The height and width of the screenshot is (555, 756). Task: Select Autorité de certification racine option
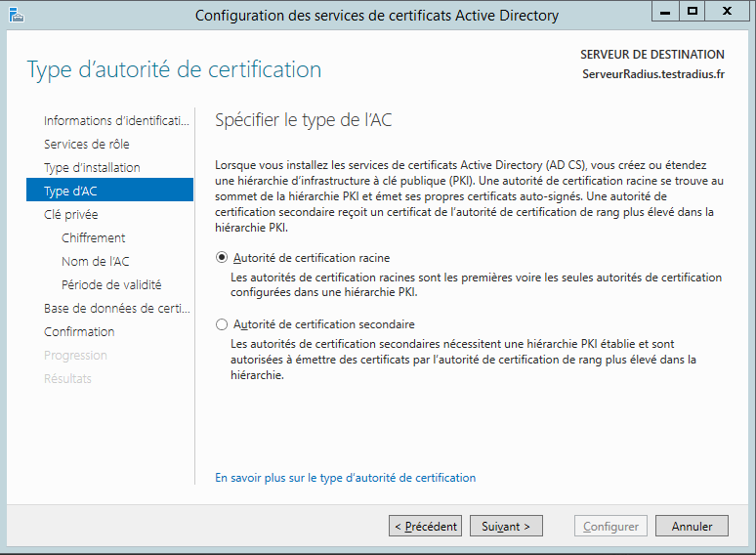tap(222, 258)
